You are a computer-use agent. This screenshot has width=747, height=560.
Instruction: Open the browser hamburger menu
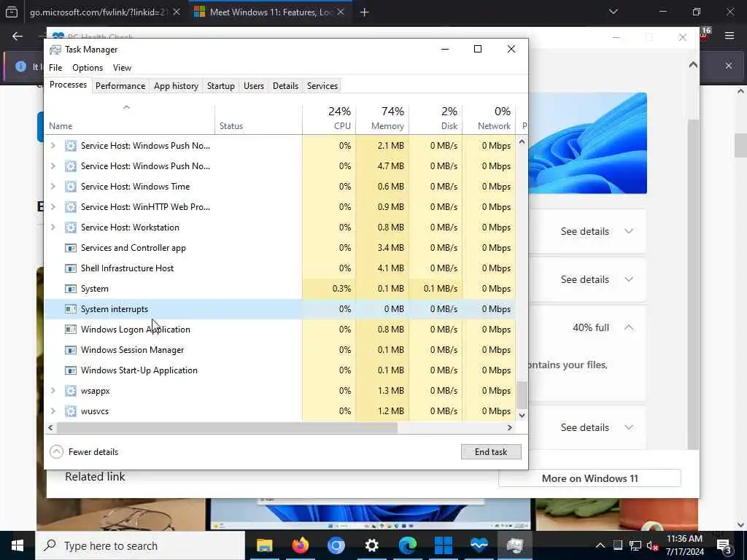click(x=729, y=36)
